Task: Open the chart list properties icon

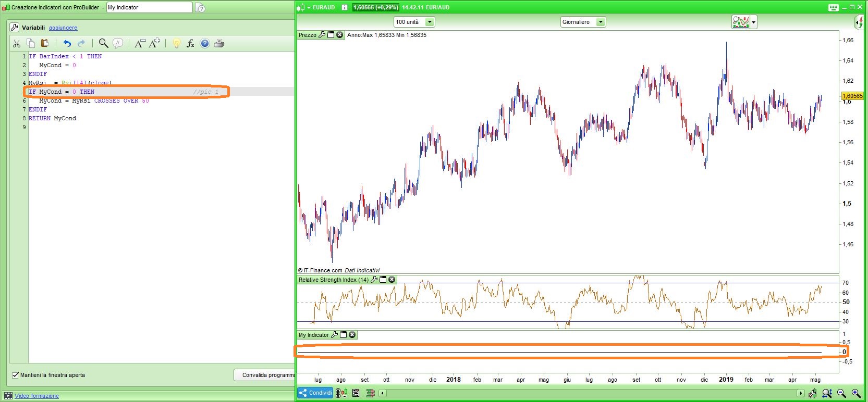Action: click(356, 393)
